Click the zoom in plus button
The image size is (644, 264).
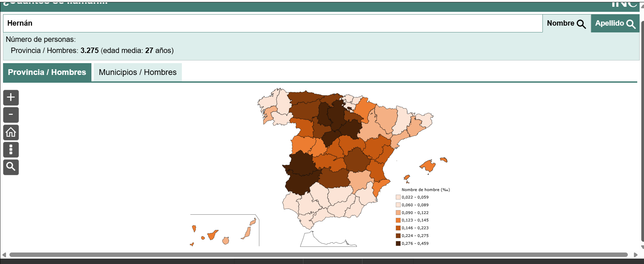pos(11,98)
